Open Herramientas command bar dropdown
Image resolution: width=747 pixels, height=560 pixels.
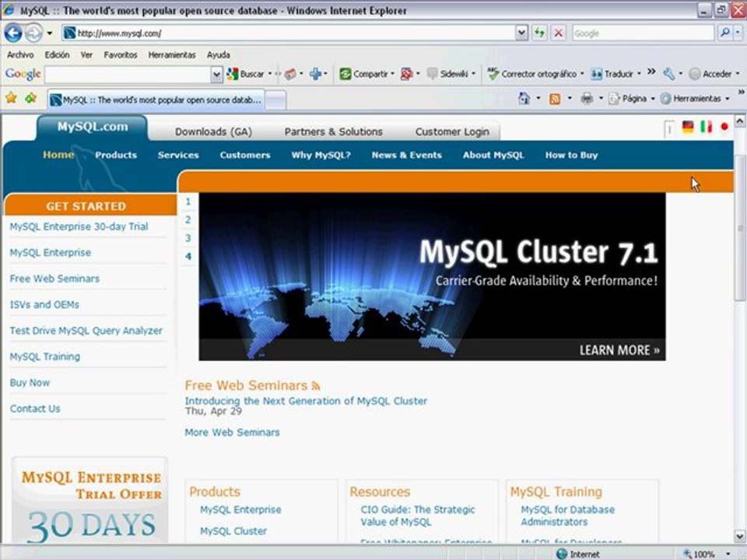tap(728, 99)
